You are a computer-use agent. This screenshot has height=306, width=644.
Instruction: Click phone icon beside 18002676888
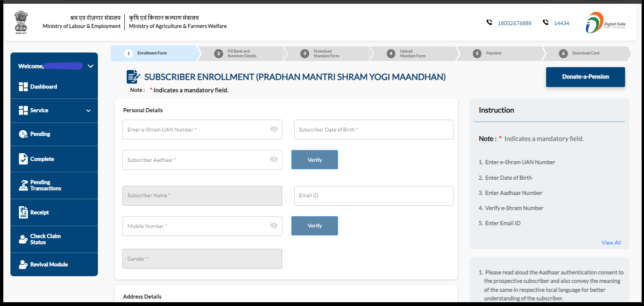click(489, 22)
